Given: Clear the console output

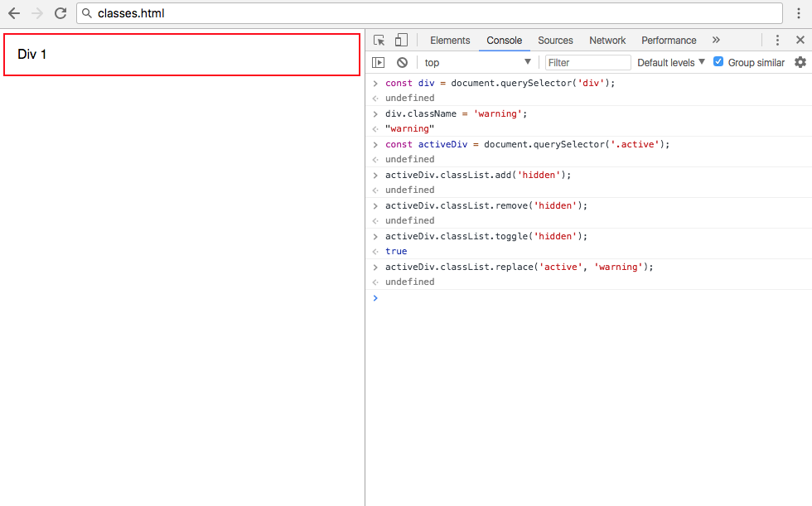Looking at the screenshot, I should tap(402, 62).
